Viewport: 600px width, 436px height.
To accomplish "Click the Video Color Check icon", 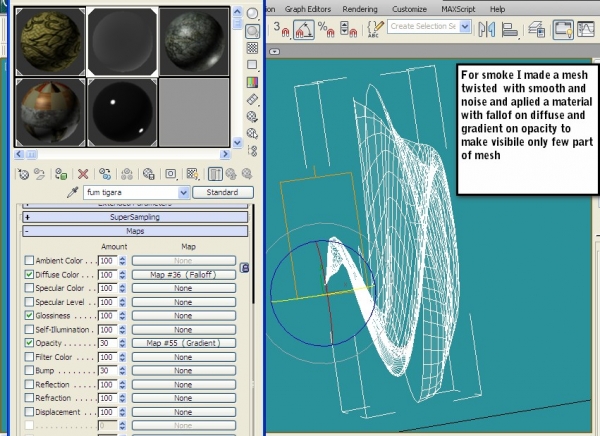I will tap(252, 82).
